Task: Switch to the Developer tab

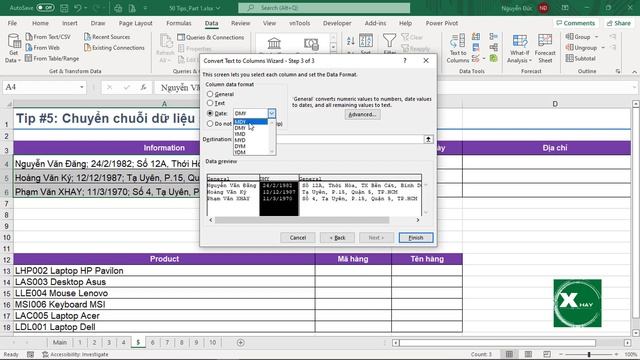Action: click(x=337, y=23)
